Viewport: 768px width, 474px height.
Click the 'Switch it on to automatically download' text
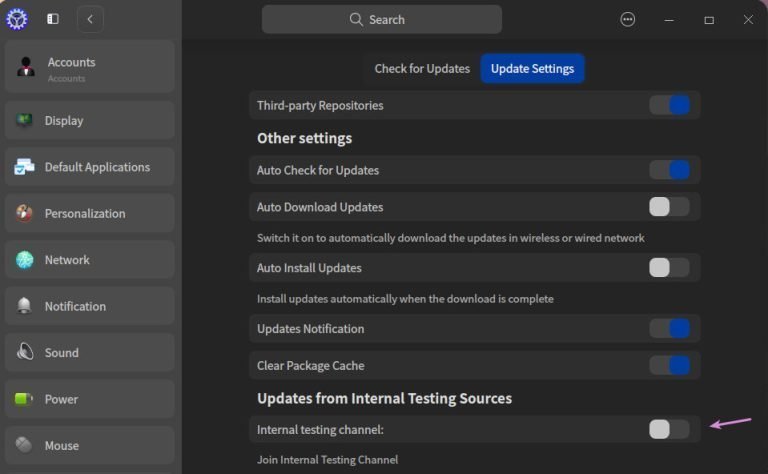(451, 238)
